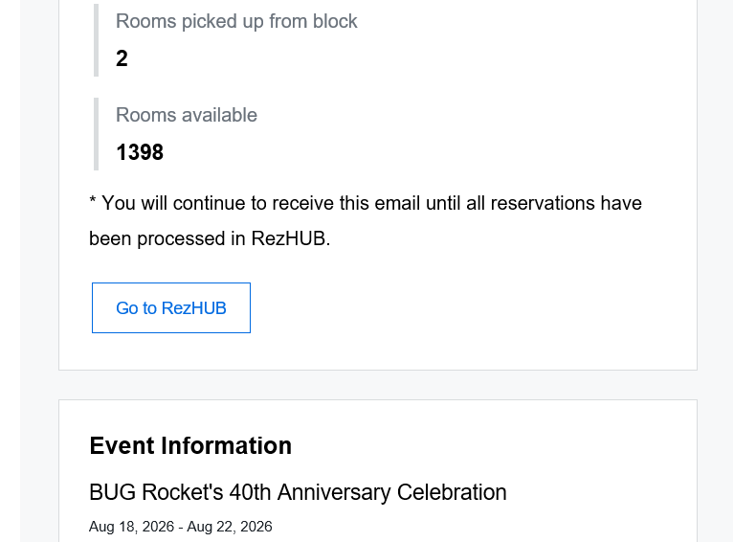Click the gray bar beside Rooms available
Image resolution: width=756 pixels, height=542 pixels.
coord(96,134)
